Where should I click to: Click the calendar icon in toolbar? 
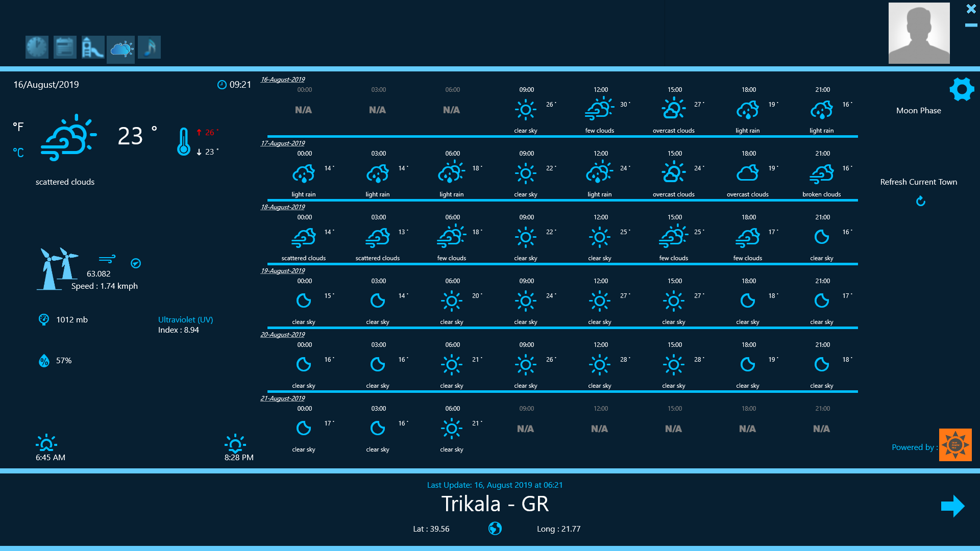65,47
